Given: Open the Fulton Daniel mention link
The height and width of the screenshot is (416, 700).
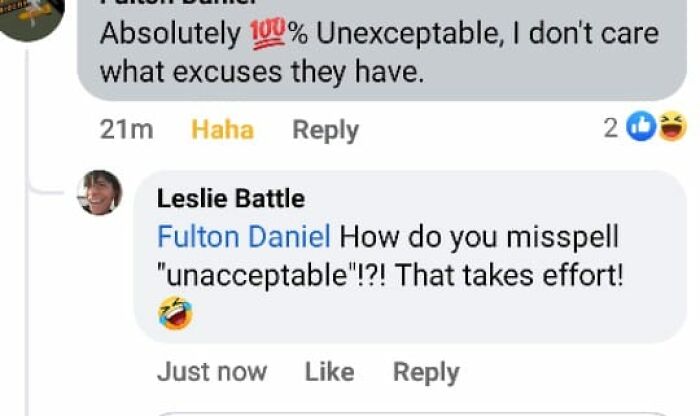Looking at the screenshot, I should (x=244, y=238).
